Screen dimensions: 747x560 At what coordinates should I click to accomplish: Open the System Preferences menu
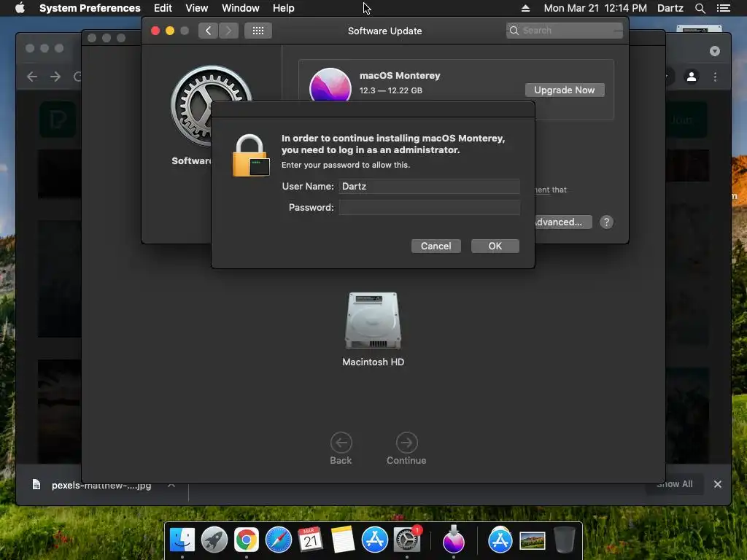pos(90,8)
